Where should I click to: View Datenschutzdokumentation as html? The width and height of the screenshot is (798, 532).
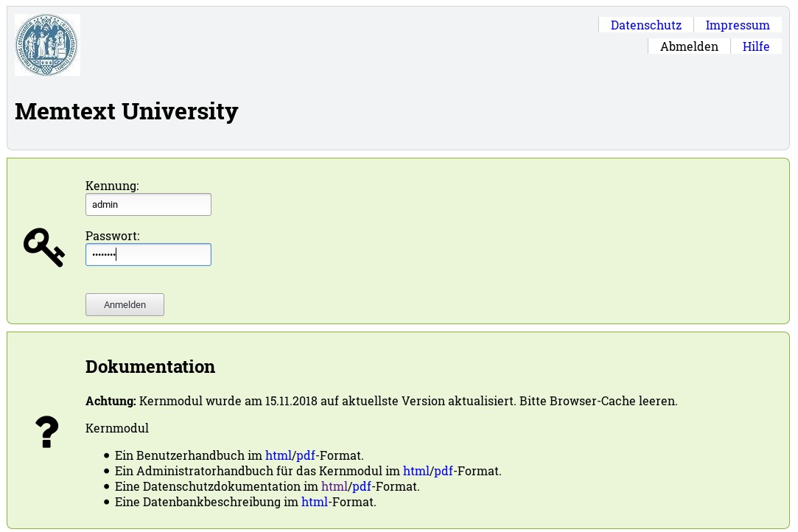pos(334,486)
